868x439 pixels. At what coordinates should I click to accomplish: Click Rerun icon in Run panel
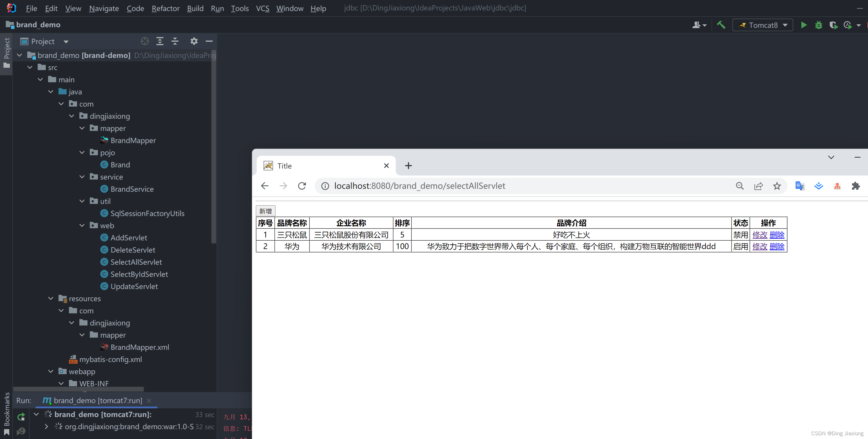pos(21,417)
